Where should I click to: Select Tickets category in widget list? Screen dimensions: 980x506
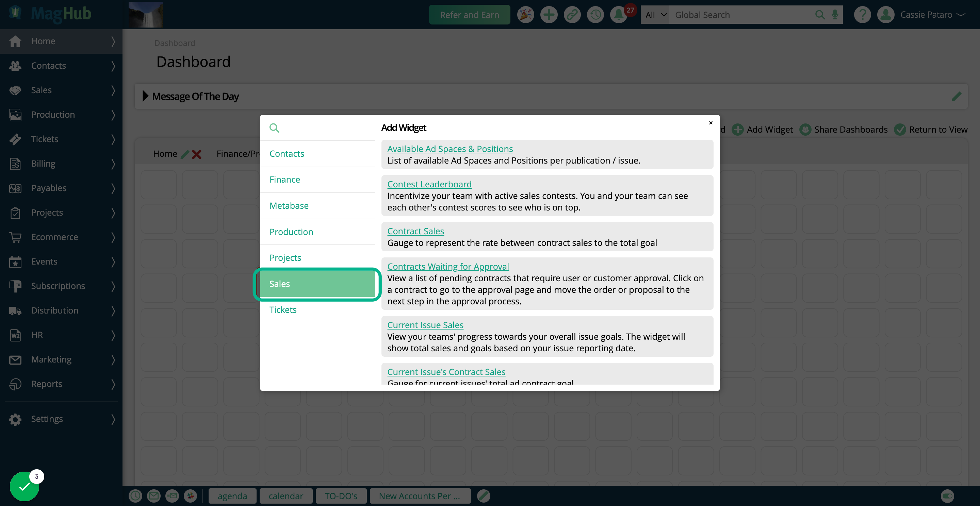[283, 309]
